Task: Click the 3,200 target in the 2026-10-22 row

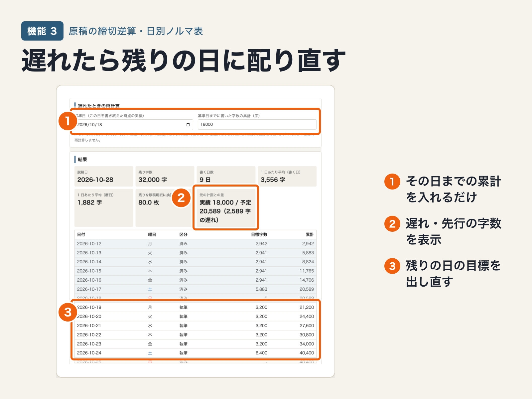Action: 261,335
